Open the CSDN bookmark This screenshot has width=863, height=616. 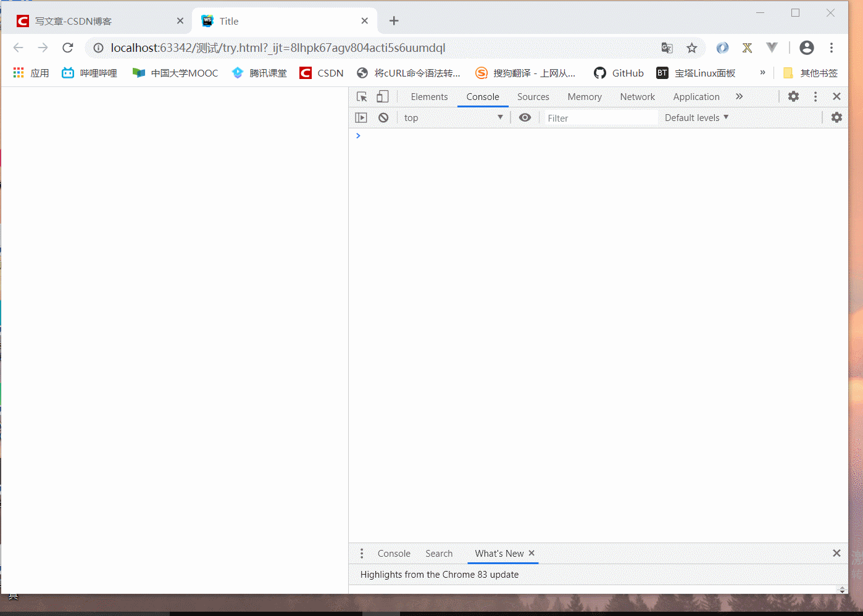[x=322, y=73]
